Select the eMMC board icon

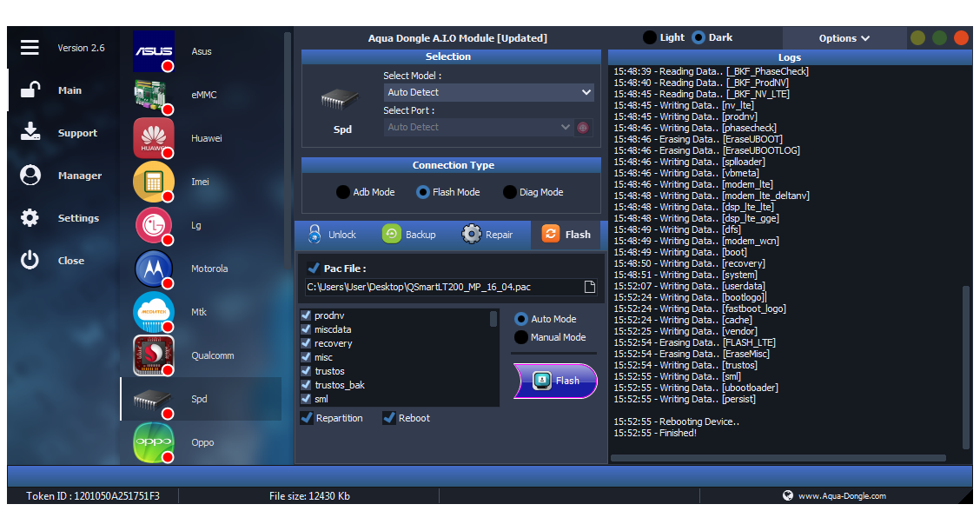tap(154, 95)
